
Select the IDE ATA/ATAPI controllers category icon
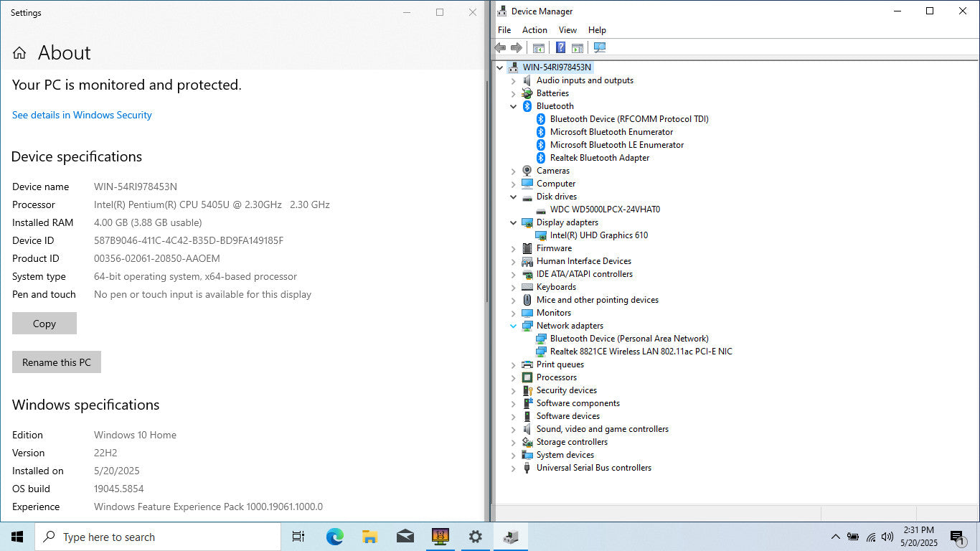(x=527, y=274)
